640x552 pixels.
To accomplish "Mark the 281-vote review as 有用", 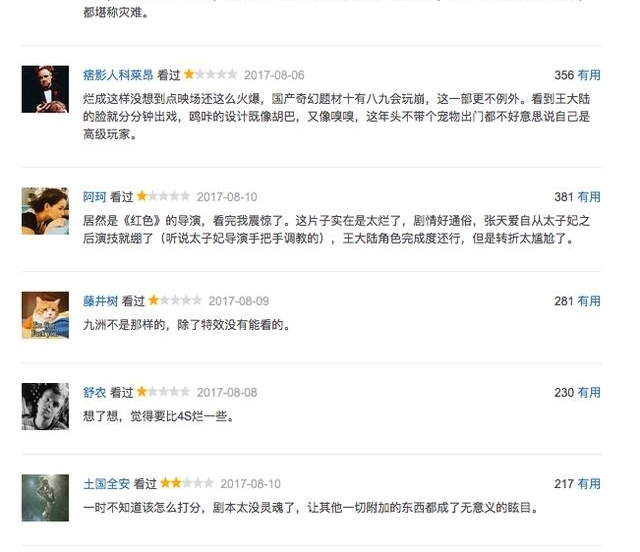I will (589, 301).
